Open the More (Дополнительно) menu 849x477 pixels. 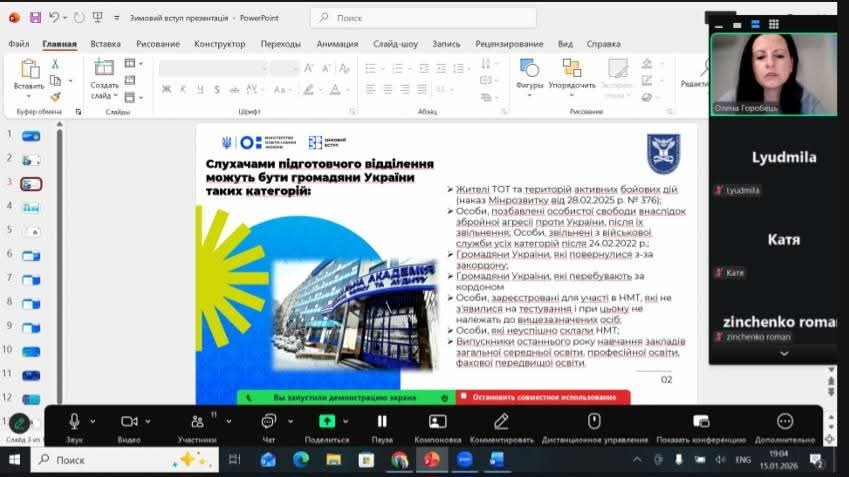click(x=785, y=422)
